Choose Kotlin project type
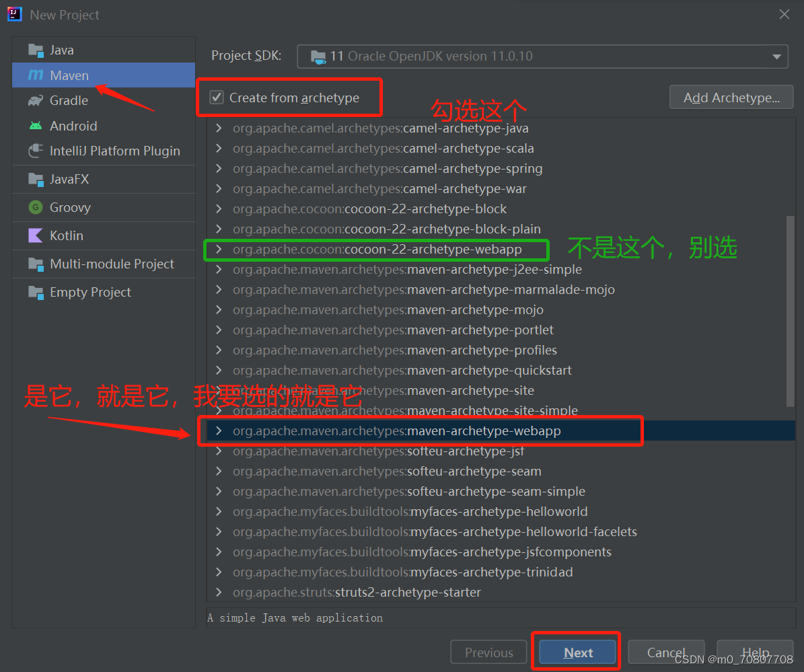This screenshot has height=672, width=804. 104,236
